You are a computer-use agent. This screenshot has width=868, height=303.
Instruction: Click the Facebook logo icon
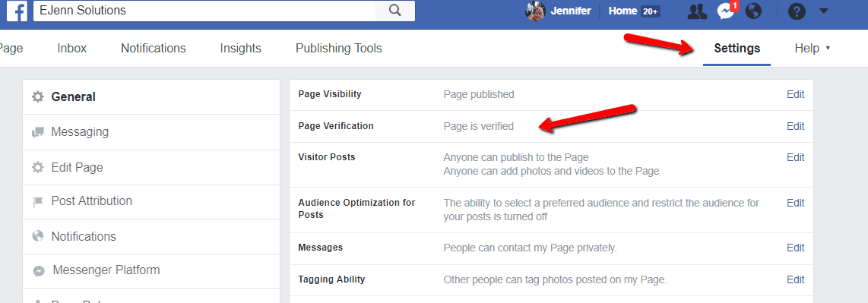(17, 11)
